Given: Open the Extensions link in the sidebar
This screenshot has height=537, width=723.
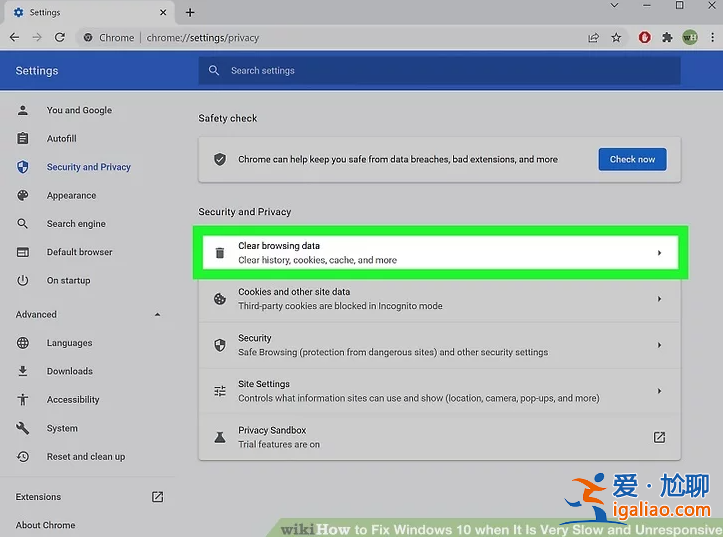Looking at the screenshot, I should point(38,497).
